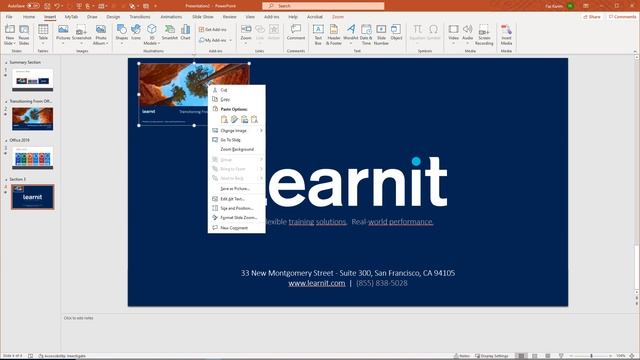Open the Slide Show tab
Image resolution: width=640 pixels, height=360 pixels.
point(202,17)
